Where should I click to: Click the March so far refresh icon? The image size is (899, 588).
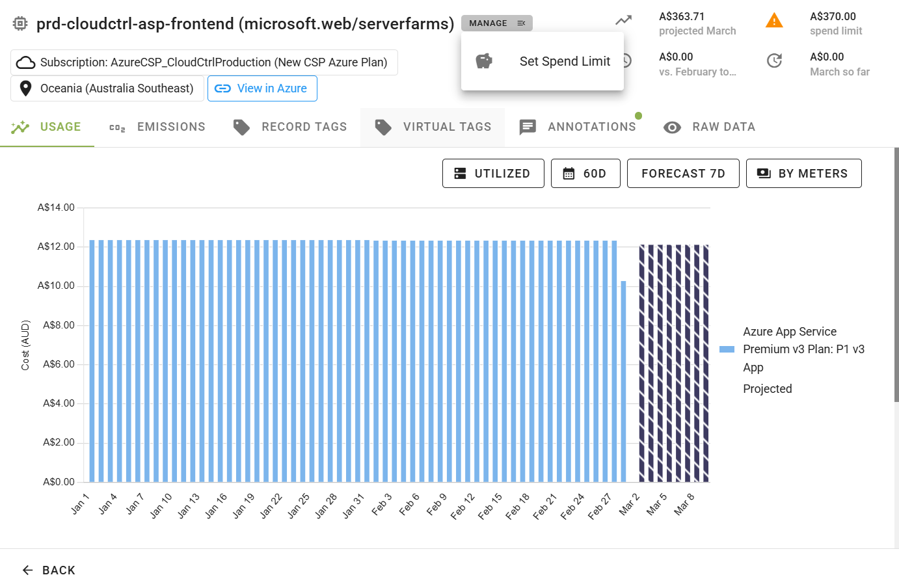(x=774, y=61)
